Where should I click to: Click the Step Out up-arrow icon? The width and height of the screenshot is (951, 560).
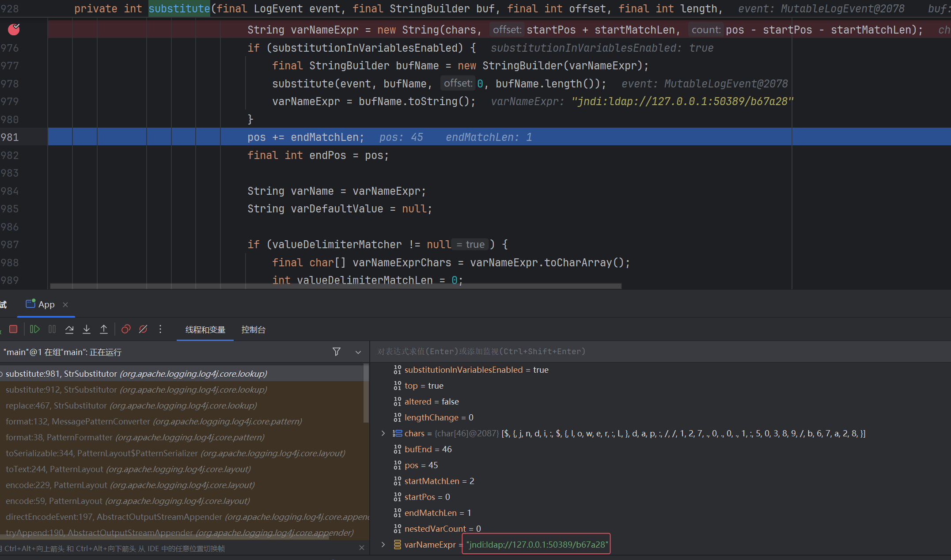tap(104, 329)
